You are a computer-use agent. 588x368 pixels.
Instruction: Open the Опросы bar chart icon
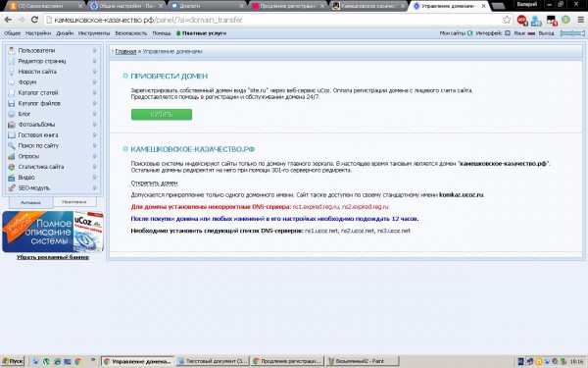pos(12,156)
